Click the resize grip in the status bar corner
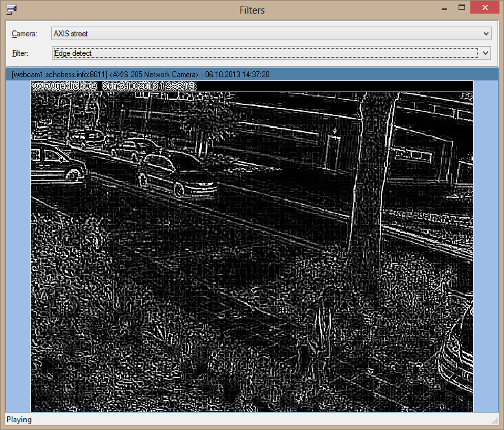This screenshot has width=504, height=430. (x=499, y=425)
